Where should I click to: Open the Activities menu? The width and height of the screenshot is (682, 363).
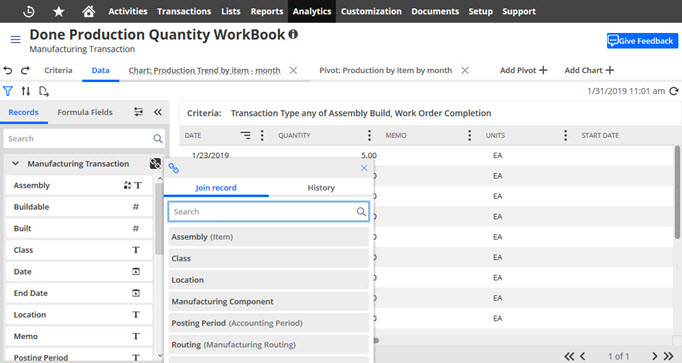click(128, 11)
